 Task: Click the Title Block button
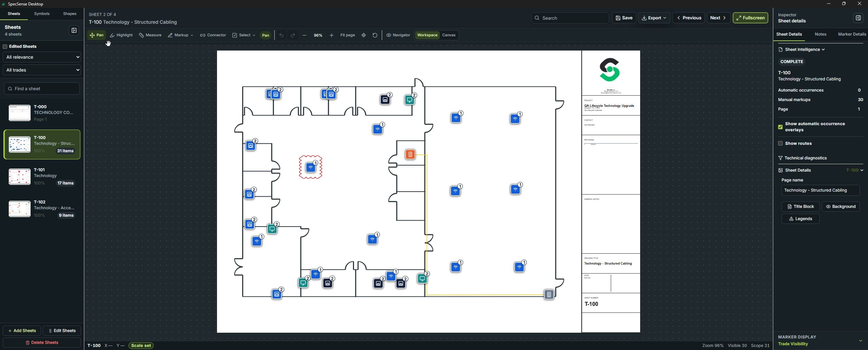click(800, 207)
